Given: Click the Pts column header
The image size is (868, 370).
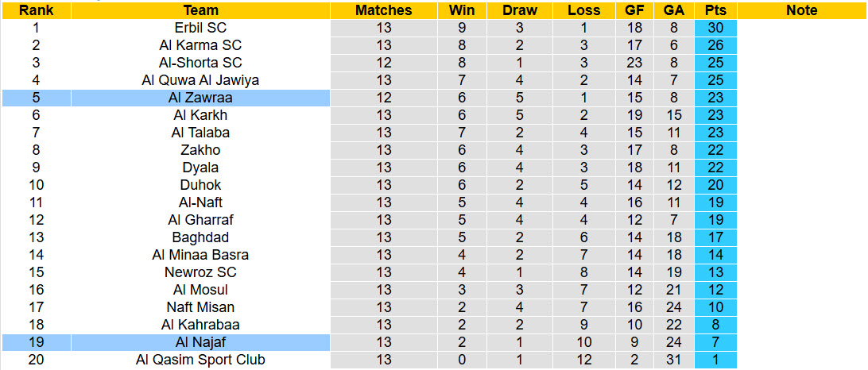Looking at the screenshot, I should (715, 10).
